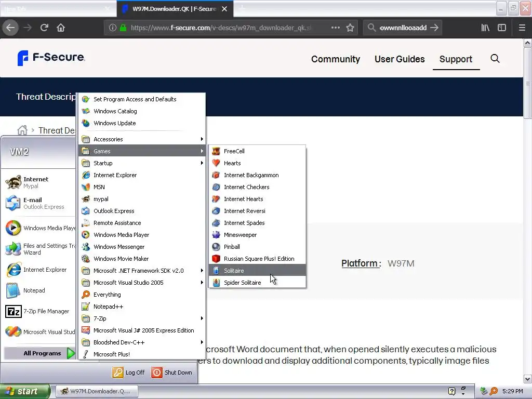This screenshot has width=532, height=399.
Task: Open the browser hamburger menu
Action: [x=522, y=28]
